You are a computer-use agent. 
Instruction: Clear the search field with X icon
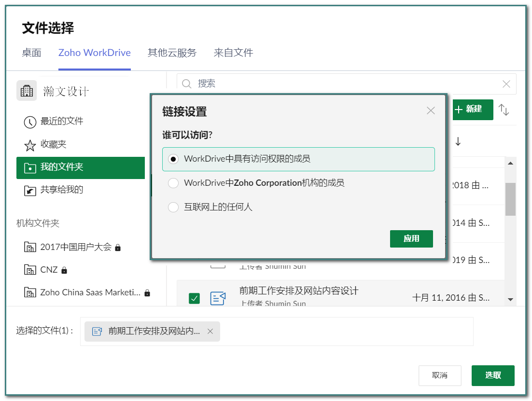point(506,84)
